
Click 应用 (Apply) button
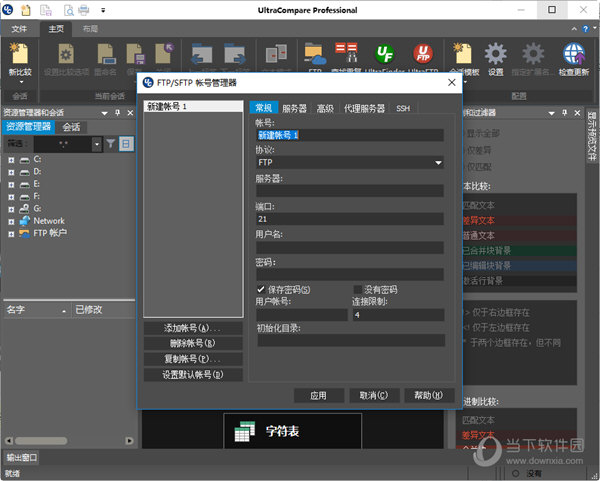[x=319, y=396]
